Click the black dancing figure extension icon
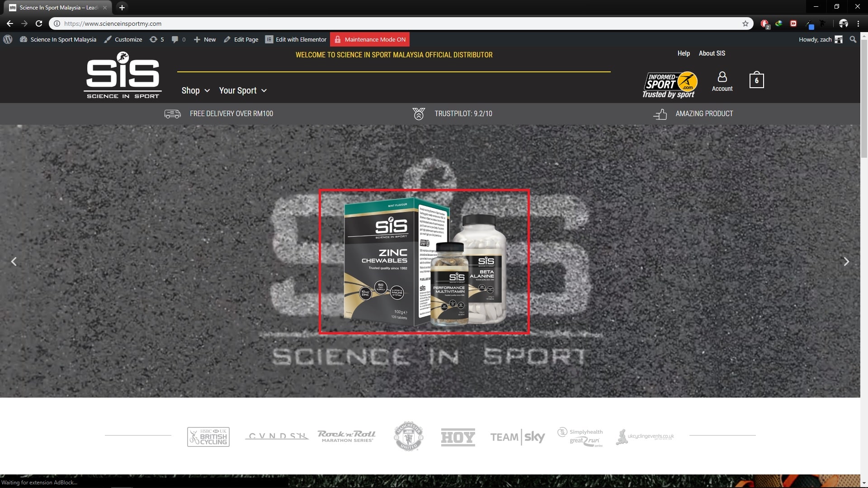 click(823, 23)
